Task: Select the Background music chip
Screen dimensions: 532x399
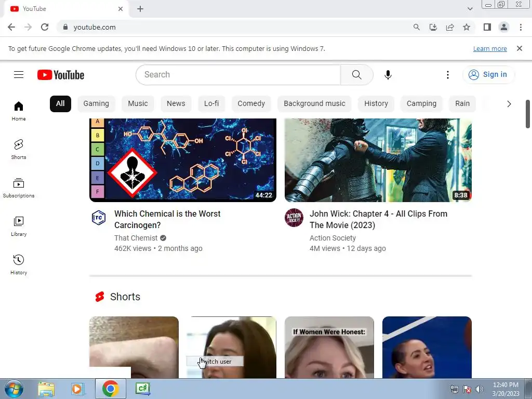Action: pos(314,104)
